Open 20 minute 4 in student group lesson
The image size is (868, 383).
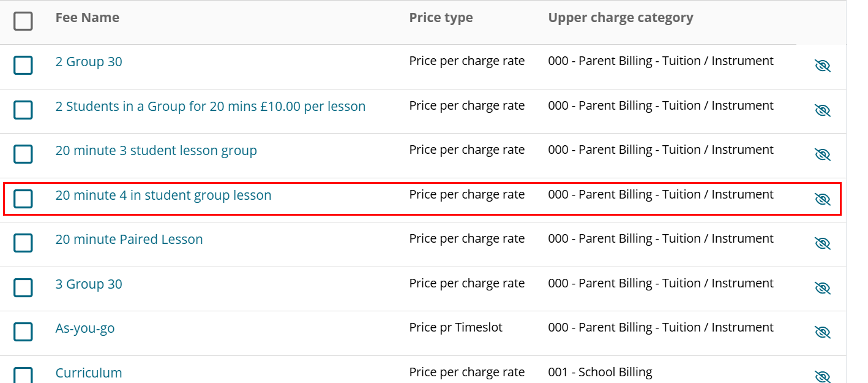pos(163,195)
